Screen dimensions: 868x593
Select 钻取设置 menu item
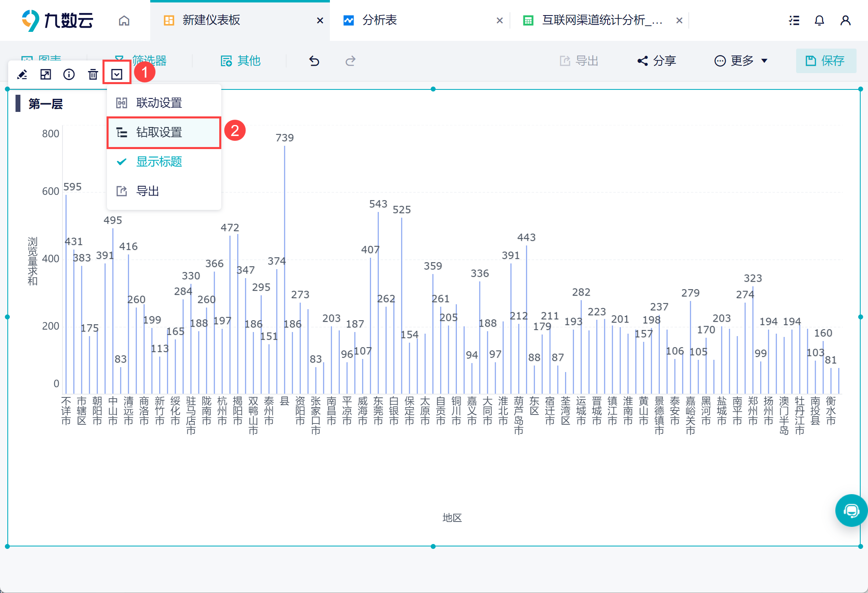coord(159,132)
